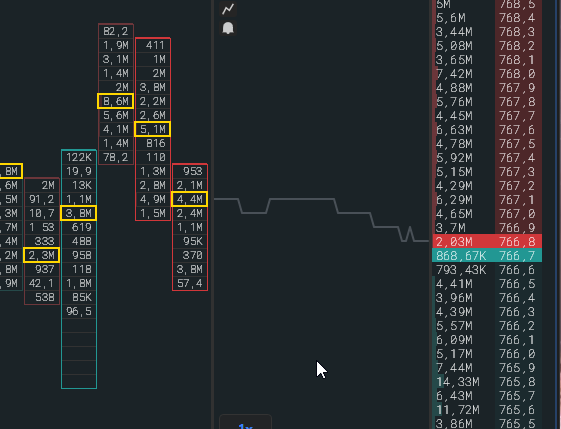Select the 766,2 bid price level

[x=517, y=326]
